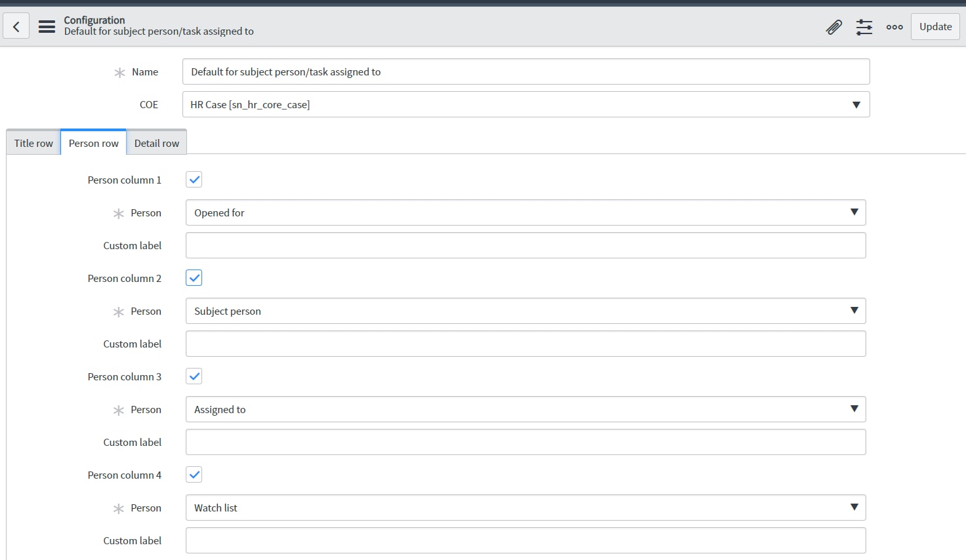Open the paperclip attachments manager
The height and width of the screenshot is (560, 966).
(833, 27)
